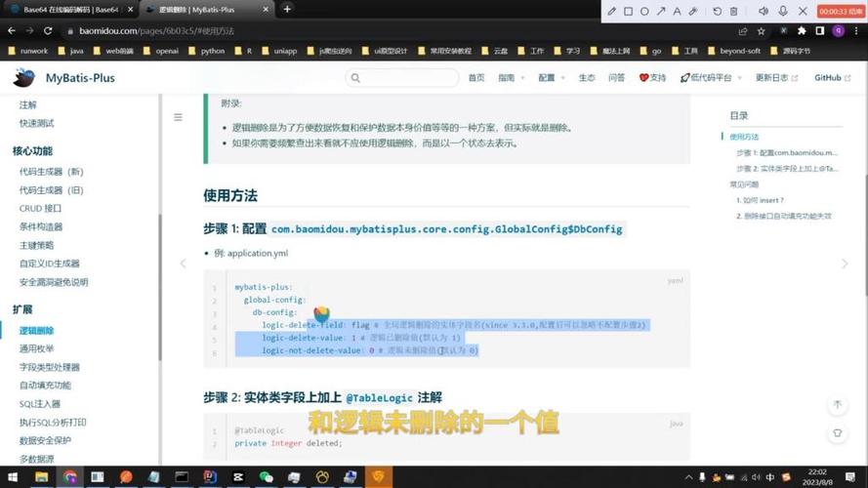Open the browser extensions puzzle icon
The height and width of the screenshot is (488, 868).
pos(802,31)
